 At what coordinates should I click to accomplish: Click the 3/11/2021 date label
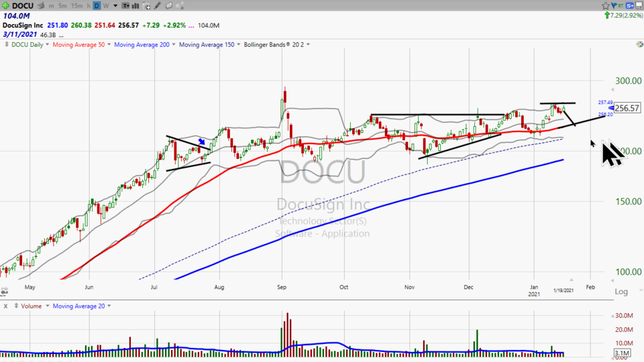click(19, 34)
